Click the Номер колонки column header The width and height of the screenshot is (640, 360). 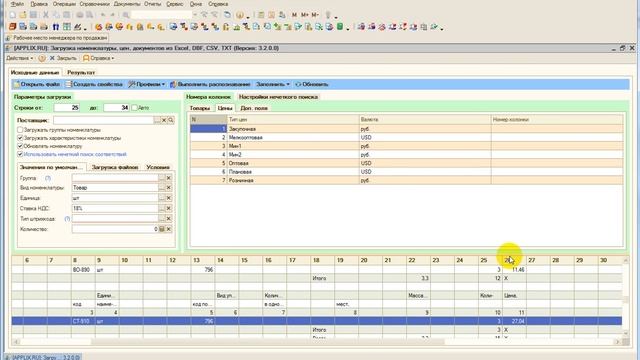point(557,120)
